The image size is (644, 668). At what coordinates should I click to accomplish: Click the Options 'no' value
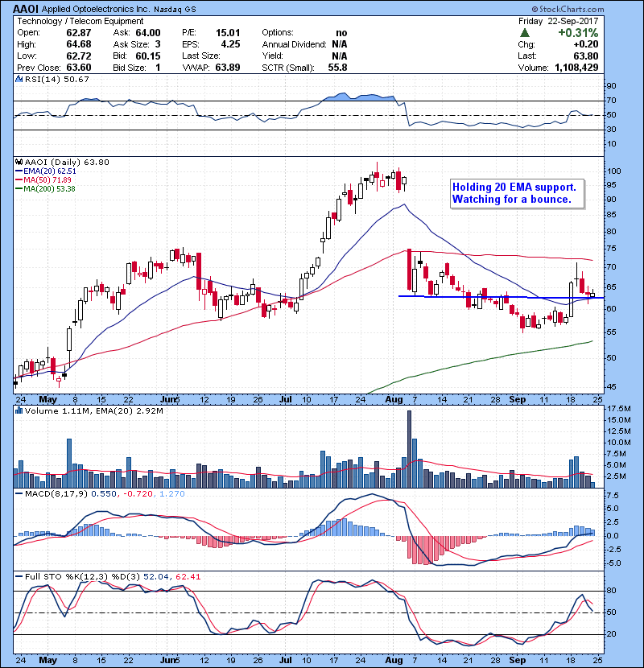tap(341, 33)
